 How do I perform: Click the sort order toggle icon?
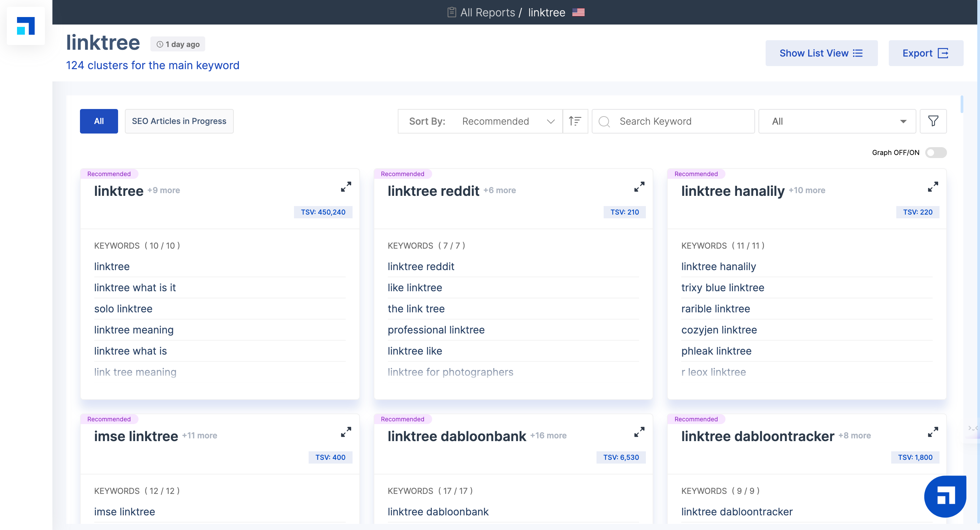574,121
